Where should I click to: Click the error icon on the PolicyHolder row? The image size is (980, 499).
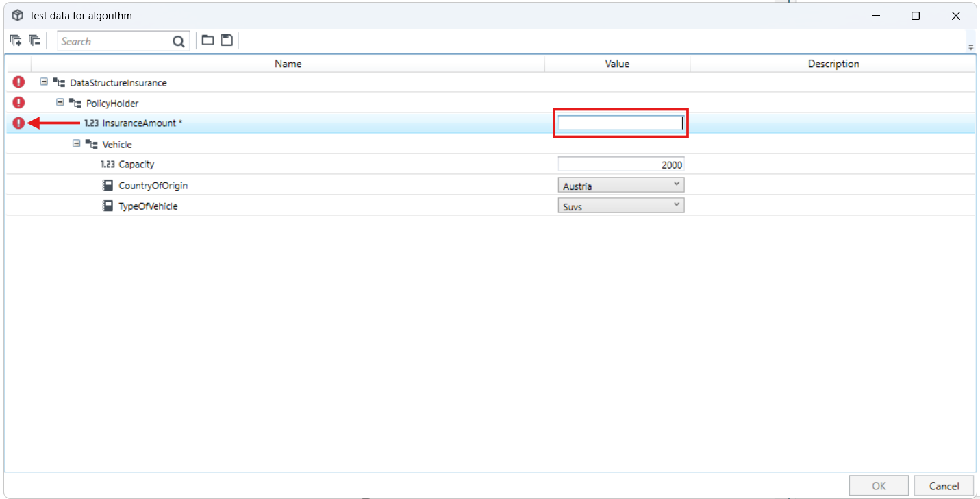[18, 103]
